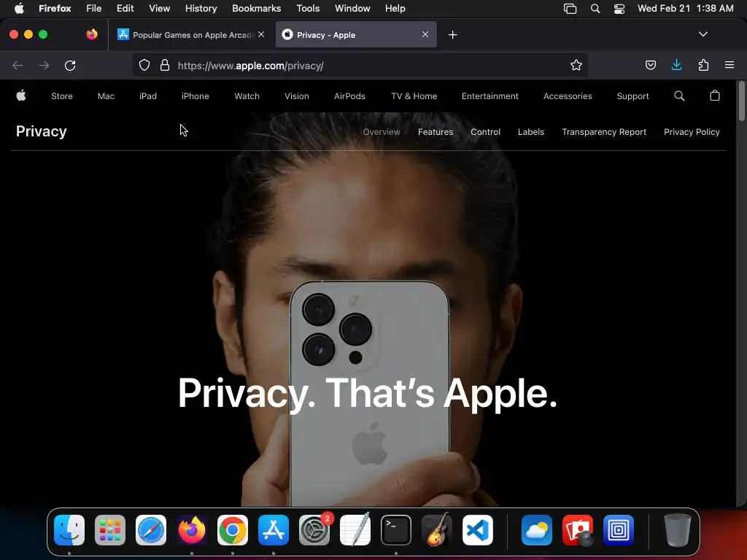Image resolution: width=747 pixels, height=560 pixels.
Task: Go to the Entertainment section
Action: 489,96
